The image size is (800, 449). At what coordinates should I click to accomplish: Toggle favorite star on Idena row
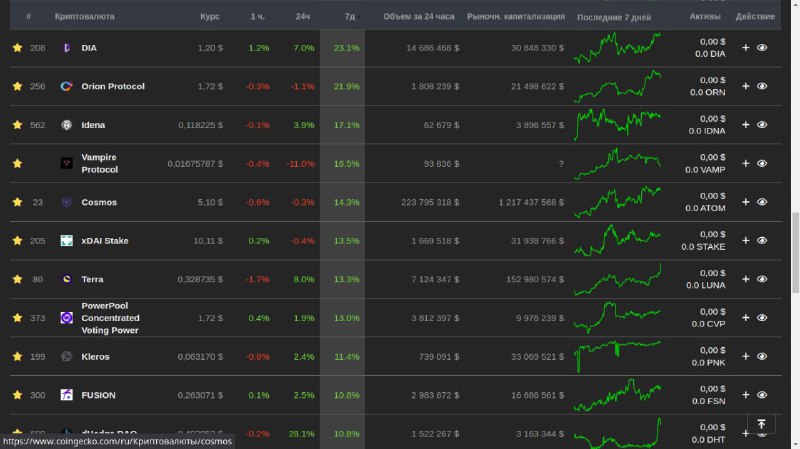click(17, 125)
